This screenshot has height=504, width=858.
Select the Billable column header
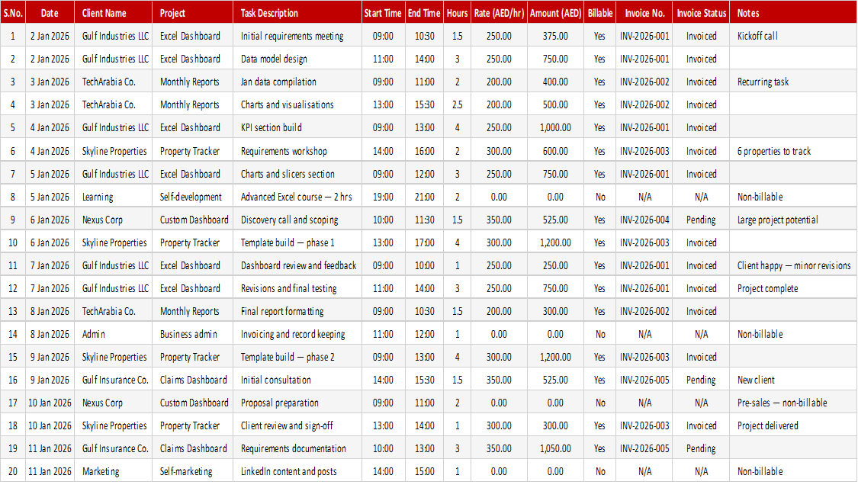click(x=599, y=13)
